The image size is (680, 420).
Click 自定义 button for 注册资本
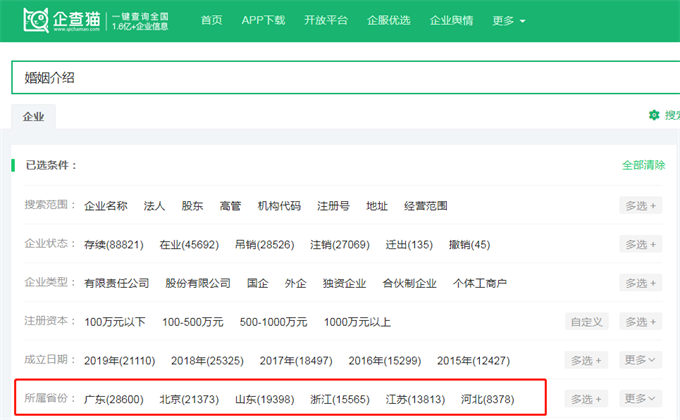click(585, 322)
